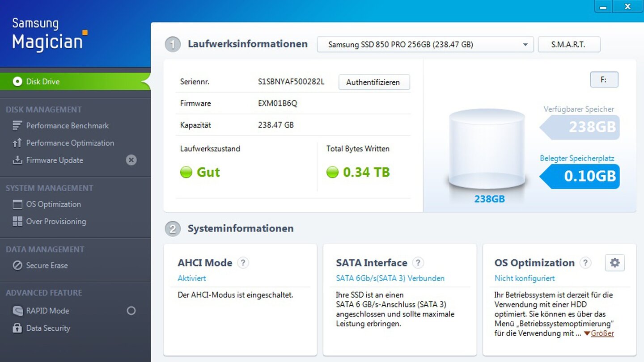Screen dimensions: 644x362
Task: Click the Performance Optimization arrows icon
Action: click(17, 143)
